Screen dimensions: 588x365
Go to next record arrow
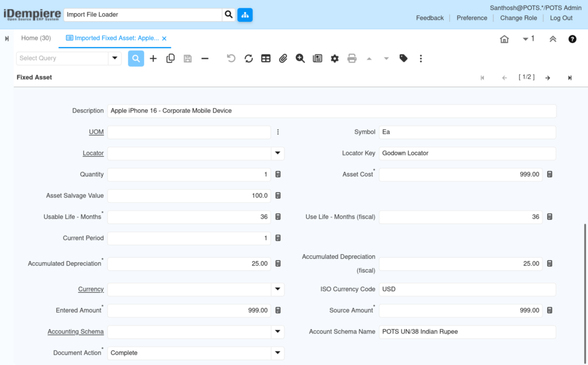point(548,77)
